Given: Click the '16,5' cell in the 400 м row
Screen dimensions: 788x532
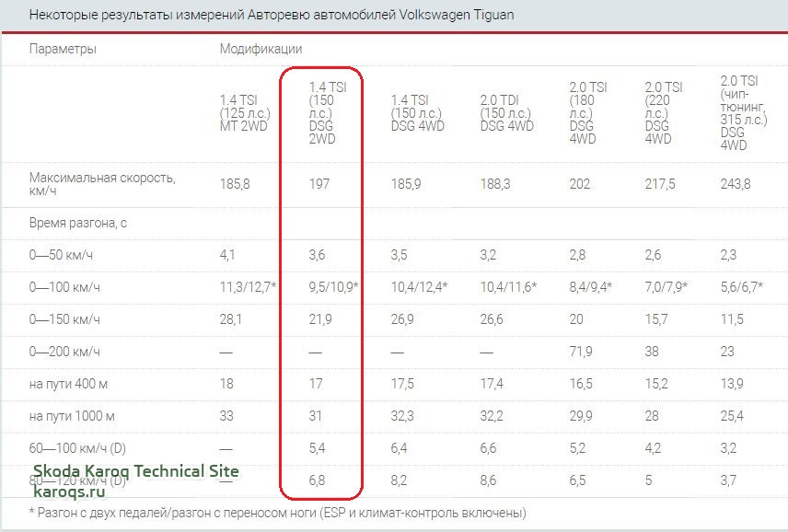Looking at the screenshot, I should point(581,384).
